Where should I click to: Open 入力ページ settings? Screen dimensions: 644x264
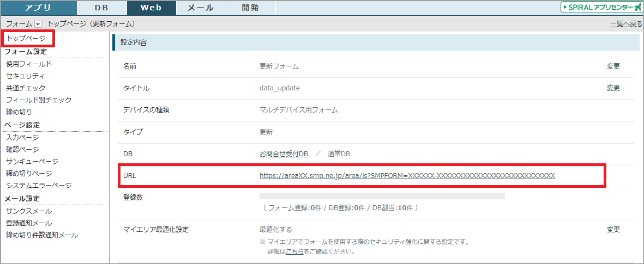click(22, 137)
